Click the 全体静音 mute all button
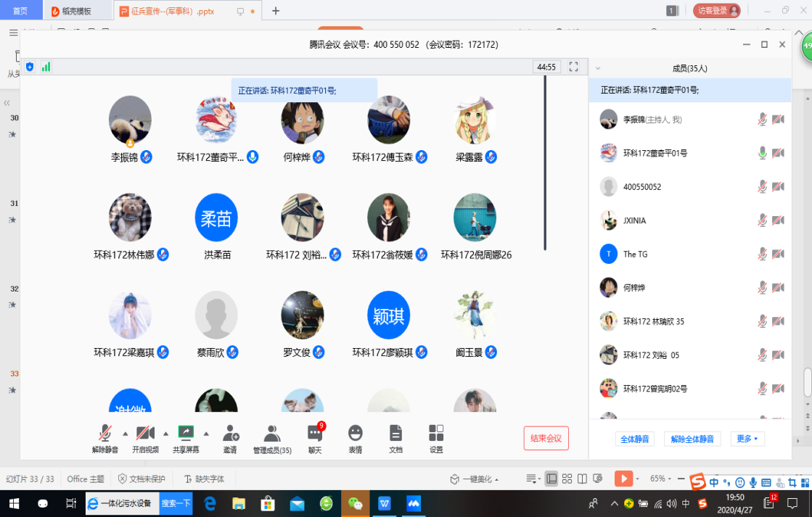This screenshot has height=517, width=812. 635,439
